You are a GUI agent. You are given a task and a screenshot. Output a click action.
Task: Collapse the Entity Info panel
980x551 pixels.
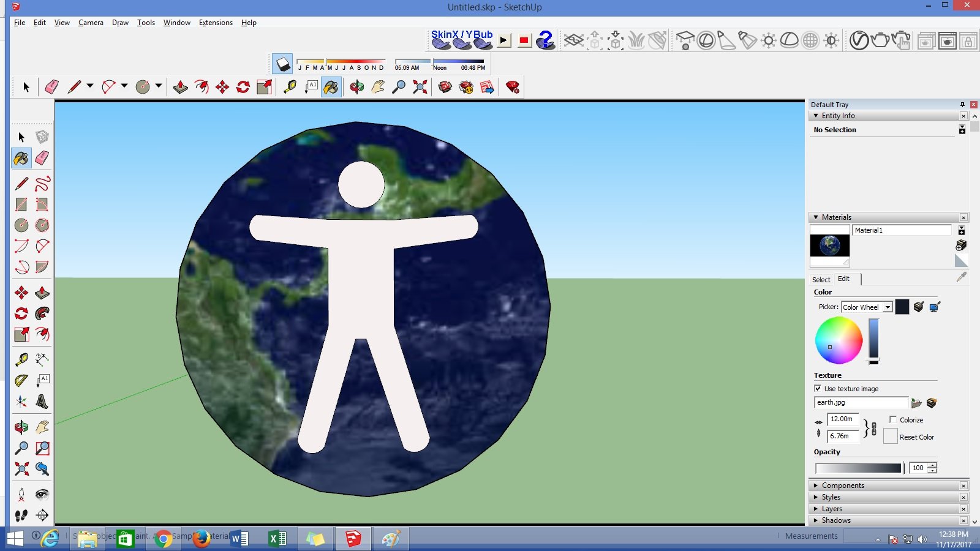(816, 116)
